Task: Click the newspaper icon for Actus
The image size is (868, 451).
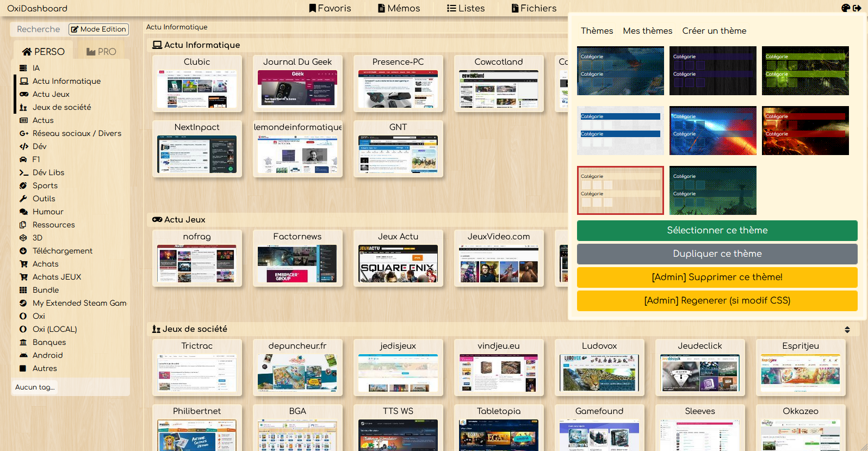Action: tap(23, 120)
